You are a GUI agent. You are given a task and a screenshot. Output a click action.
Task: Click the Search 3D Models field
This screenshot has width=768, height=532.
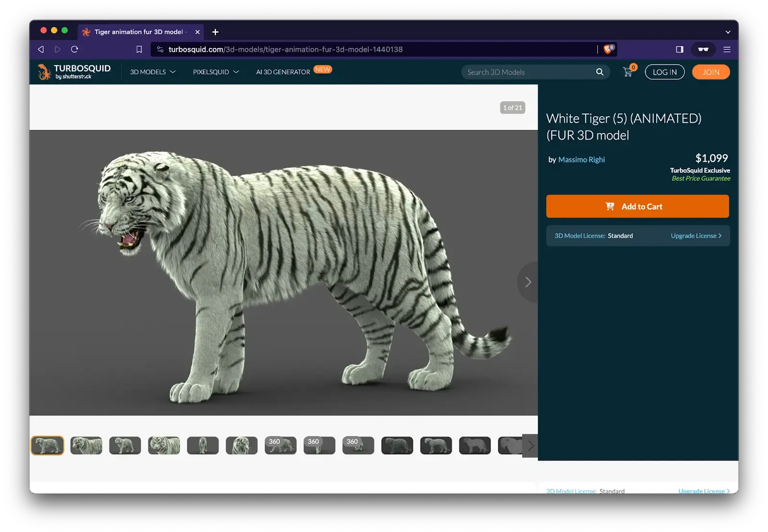click(528, 72)
